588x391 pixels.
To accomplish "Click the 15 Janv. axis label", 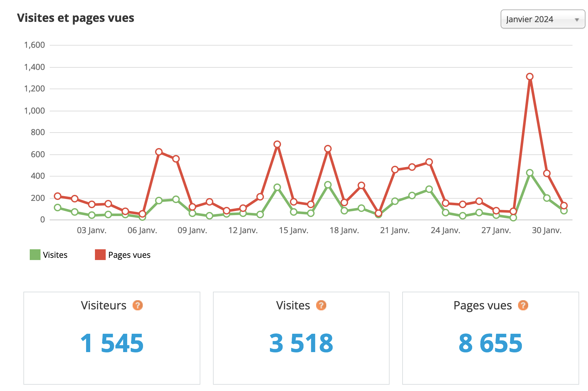I will tap(294, 230).
